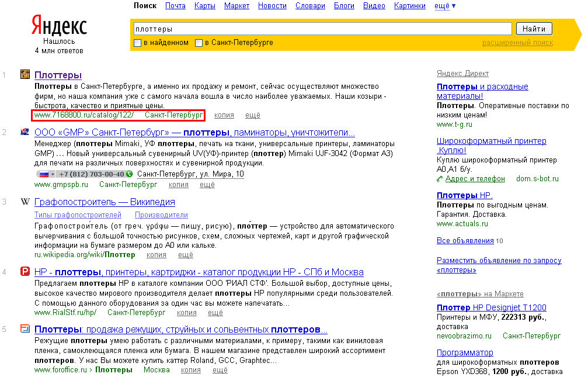This screenshot has height=377, width=588.
Task: Open "Все объявления" link in ads column
Action: pos(465,241)
